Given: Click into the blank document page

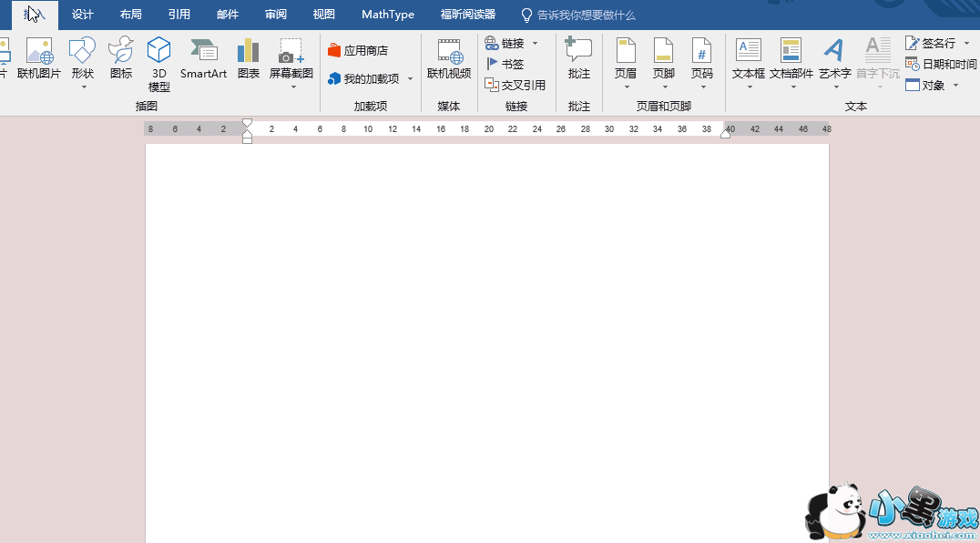Looking at the screenshot, I should [x=487, y=343].
